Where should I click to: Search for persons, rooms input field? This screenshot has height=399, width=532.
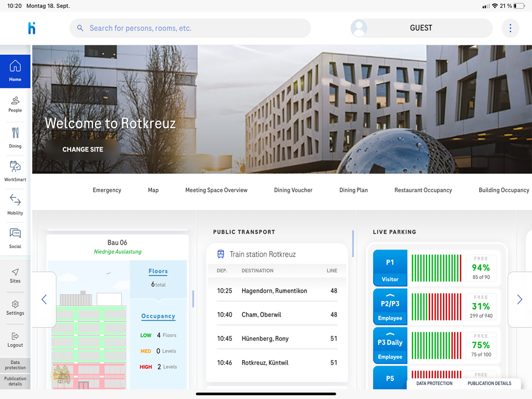tap(190, 28)
